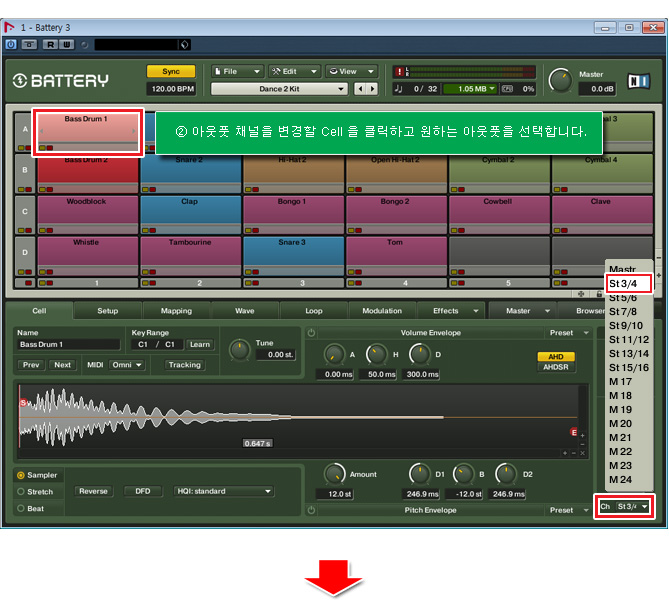Click the Tune knob
Image resolution: width=669 pixels, height=608 pixels.
tap(239, 350)
